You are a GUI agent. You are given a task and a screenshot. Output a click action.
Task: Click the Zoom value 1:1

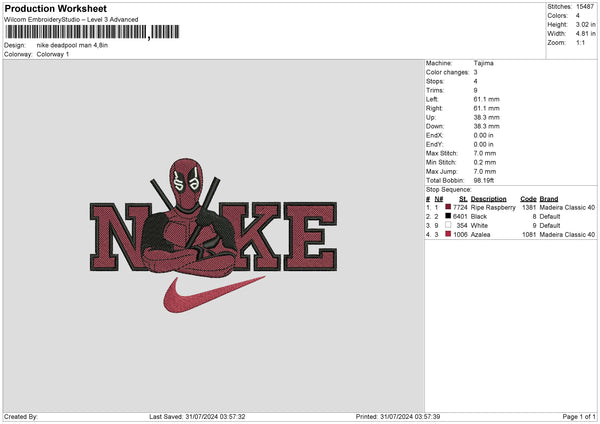pos(580,42)
